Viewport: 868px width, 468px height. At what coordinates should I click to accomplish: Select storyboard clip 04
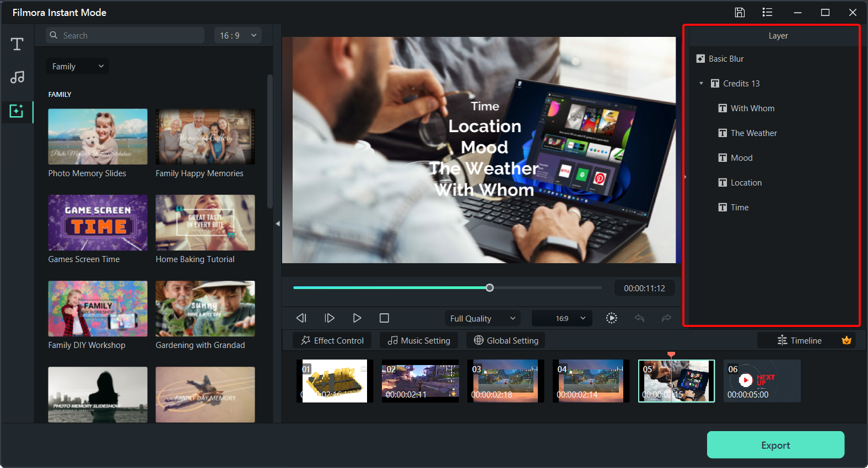click(591, 381)
